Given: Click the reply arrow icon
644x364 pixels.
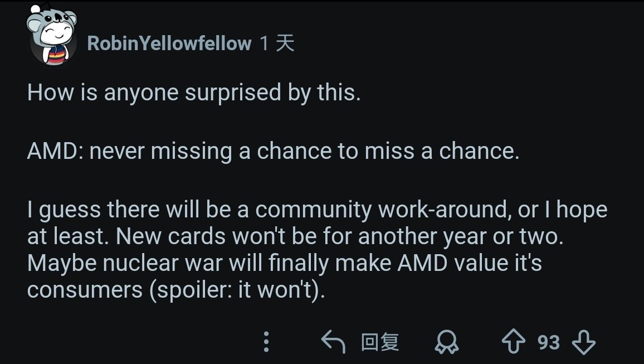Looking at the screenshot, I should [x=334, y=342].
